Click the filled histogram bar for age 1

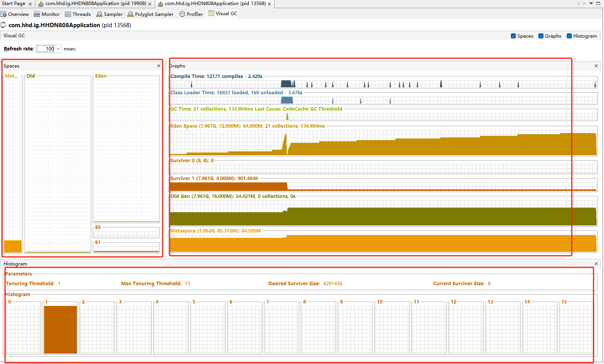pyautogui.click(x=60, y=329)
